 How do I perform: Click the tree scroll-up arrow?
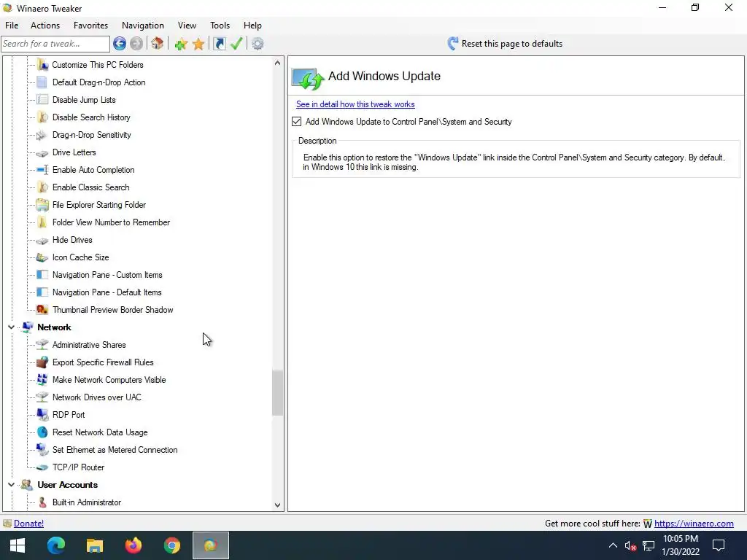(x=278, y=63)
